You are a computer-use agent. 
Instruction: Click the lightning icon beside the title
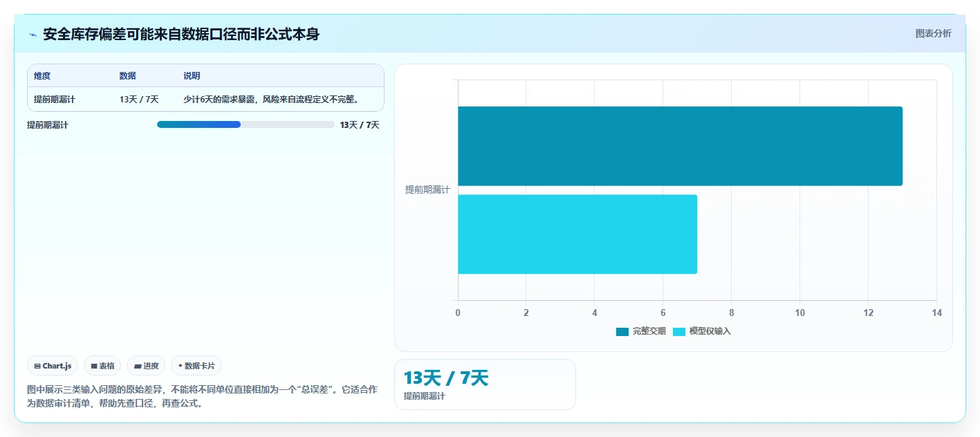coord(33,34)
